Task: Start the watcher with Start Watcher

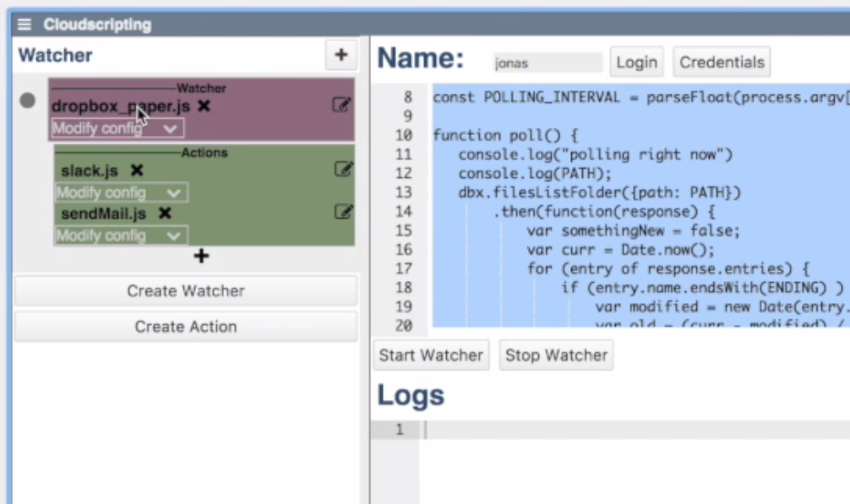Action: 431,355
